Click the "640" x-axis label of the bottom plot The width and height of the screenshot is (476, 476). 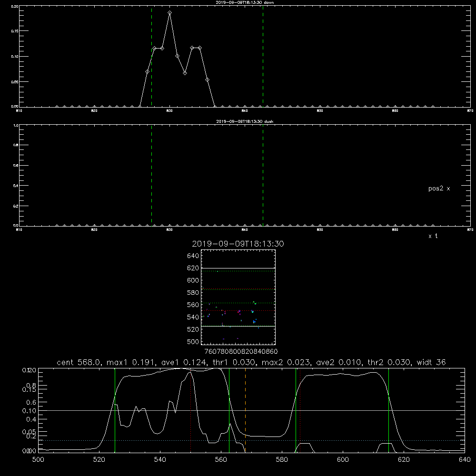point(465,460)
